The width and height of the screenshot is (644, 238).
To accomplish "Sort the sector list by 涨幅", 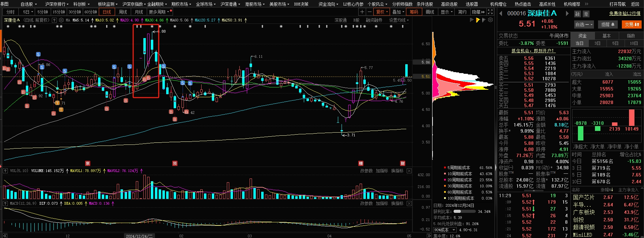I will 607,190.
